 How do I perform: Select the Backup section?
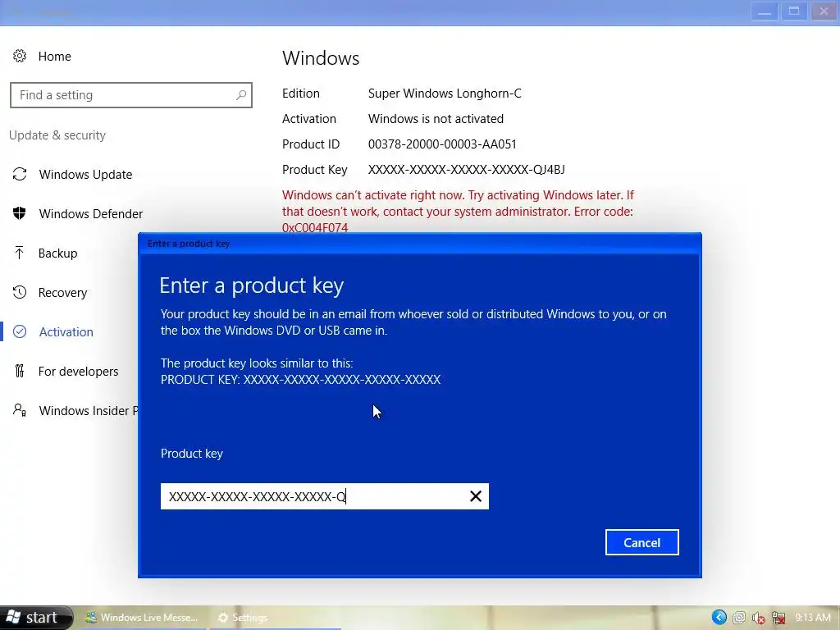(58, 253)
